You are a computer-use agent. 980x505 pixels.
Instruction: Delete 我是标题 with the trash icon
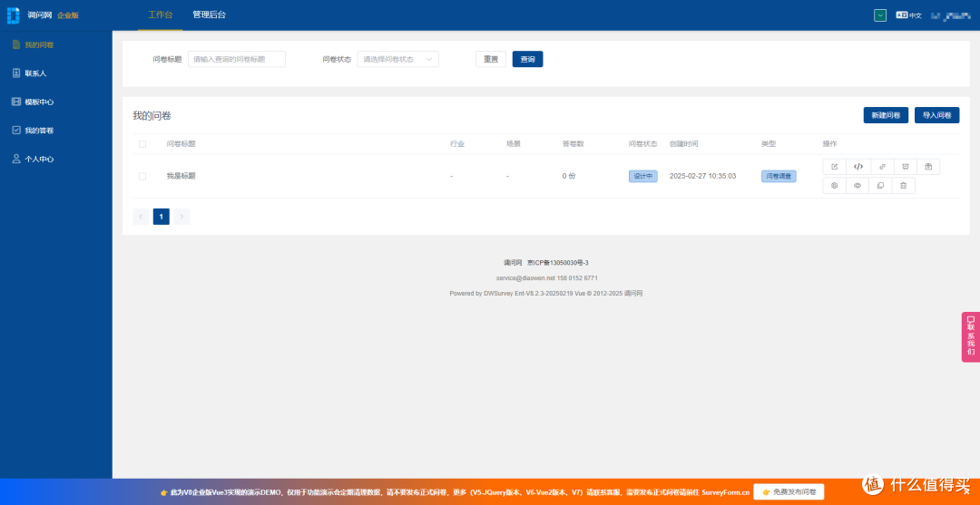(903, 185)
